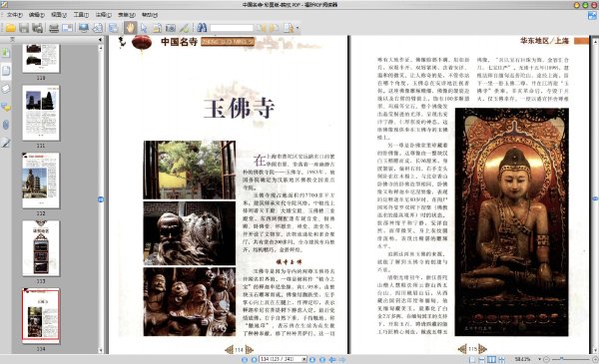Open the Attachments paperclip sidebar panel
Image resolution: width=599 pixels, height=364 pixels.
pos(6,125)
